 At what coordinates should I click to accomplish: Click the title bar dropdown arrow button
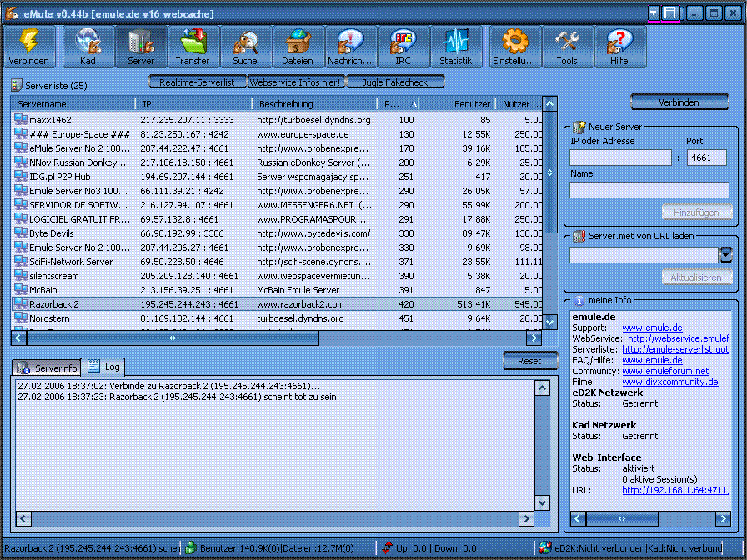coord(654,13)
